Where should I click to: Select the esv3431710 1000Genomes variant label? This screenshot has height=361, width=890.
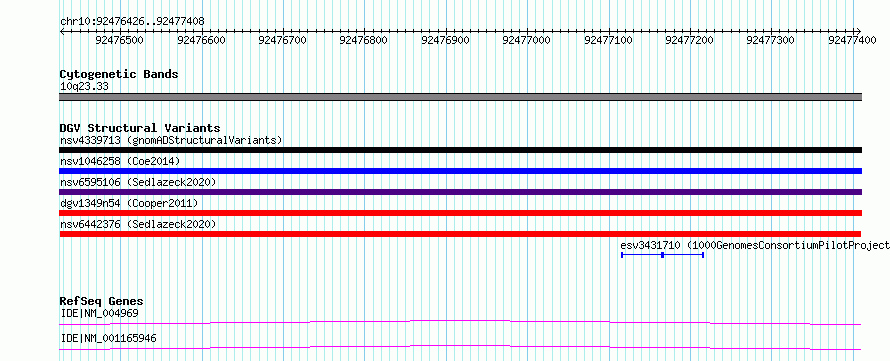pos(755,245)
